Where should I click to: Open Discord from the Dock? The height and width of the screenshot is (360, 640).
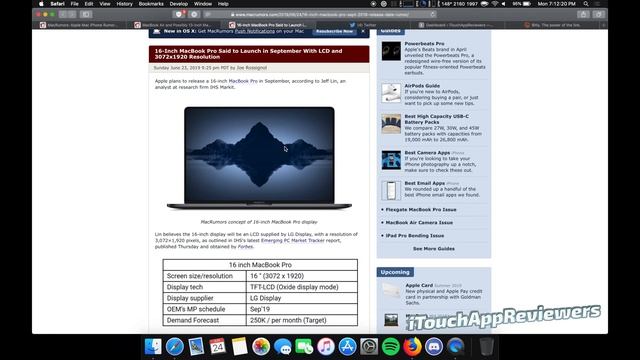tap(434, 347)
